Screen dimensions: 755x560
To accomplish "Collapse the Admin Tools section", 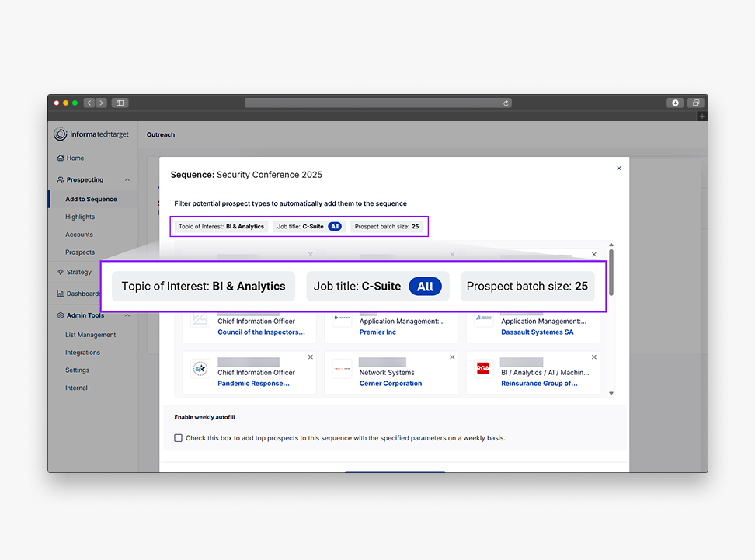I will [x=127, y=315].
